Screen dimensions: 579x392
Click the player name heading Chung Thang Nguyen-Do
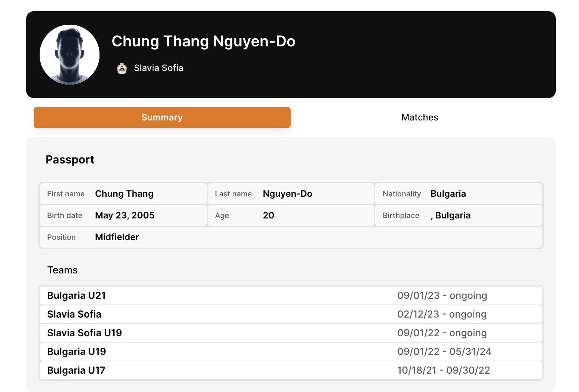[203, 42]
